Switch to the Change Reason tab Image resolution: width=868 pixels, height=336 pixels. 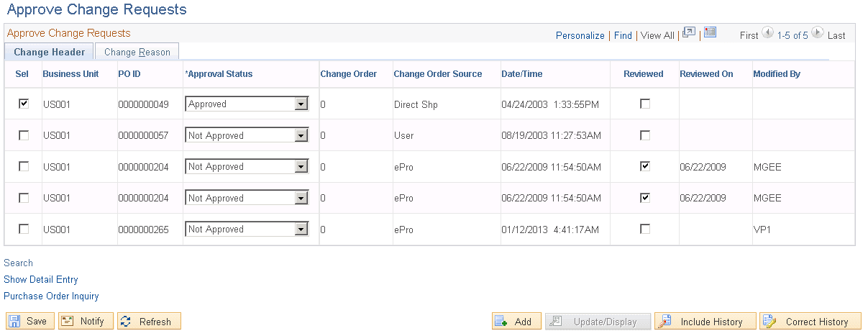tap(137, 52)
